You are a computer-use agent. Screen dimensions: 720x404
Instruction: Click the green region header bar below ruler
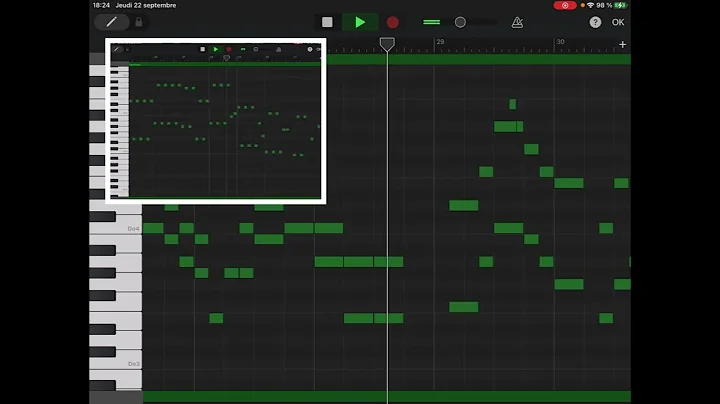click(x=478, y=59)
